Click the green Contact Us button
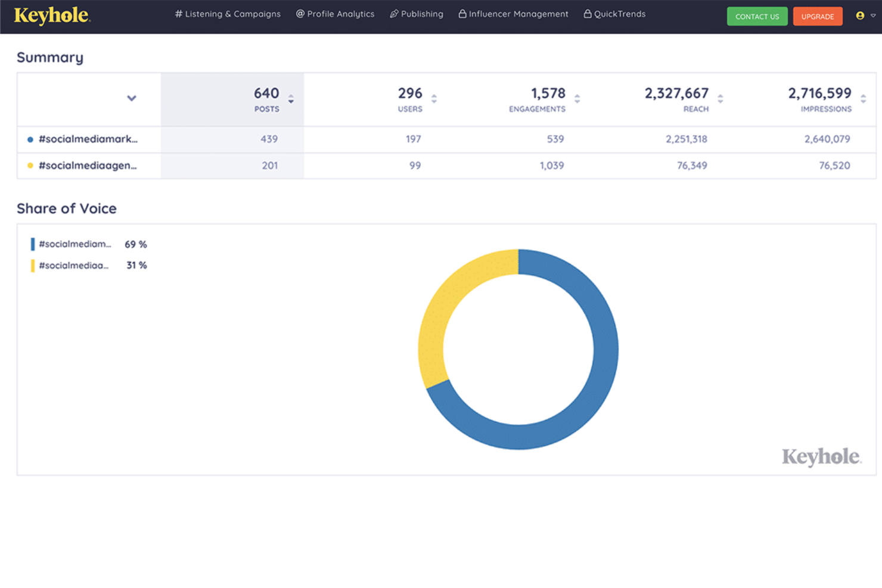Viewport: 882px width, 588px height. click(x=757, y=17)
